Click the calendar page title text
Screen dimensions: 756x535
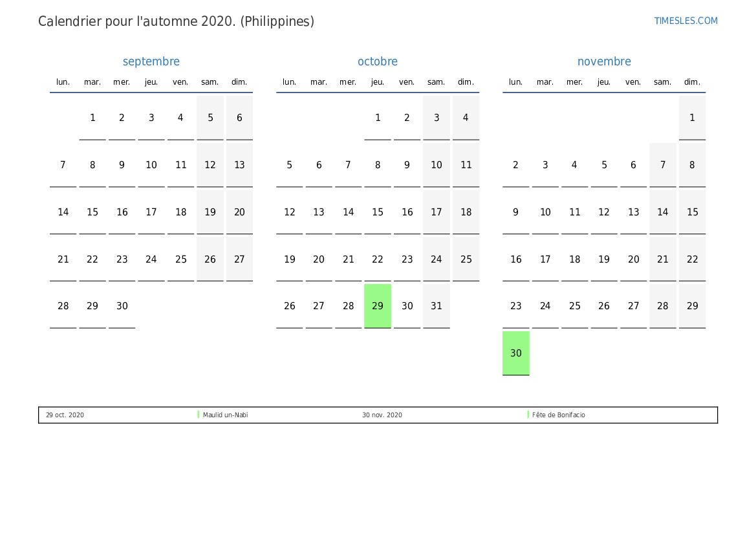click(x=176, y=21)
